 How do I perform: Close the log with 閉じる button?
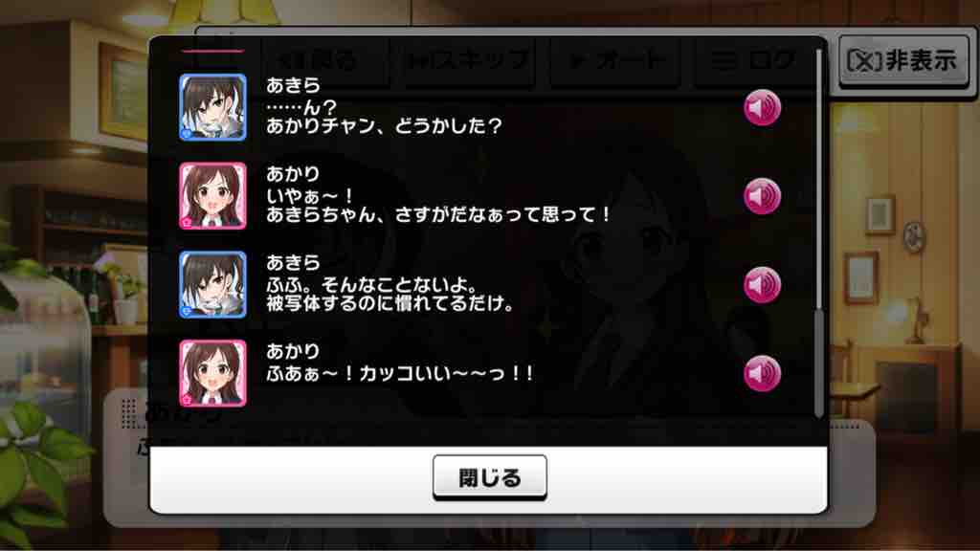pos(489,478)
